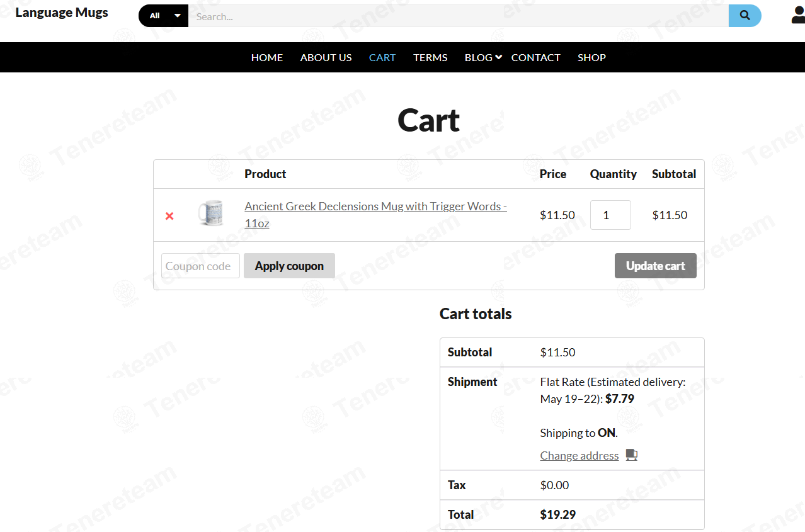Open the Blog menu item
The height and width of the screenshot is (532, 805).
pyautogui.click(x=479, y=57)
